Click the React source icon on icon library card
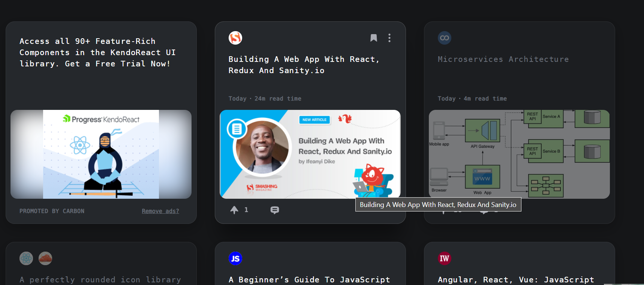Screen dimensions: 644x285 pyautogui.click(x=26, y=258)
